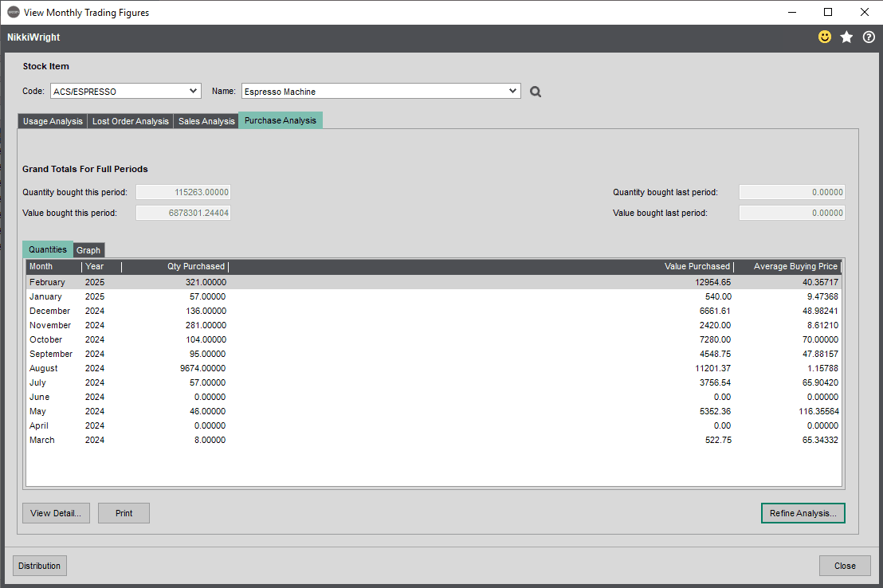Select the February 2025 row
The height and width of the screenshot is (588, 883).
pos(434,282)
